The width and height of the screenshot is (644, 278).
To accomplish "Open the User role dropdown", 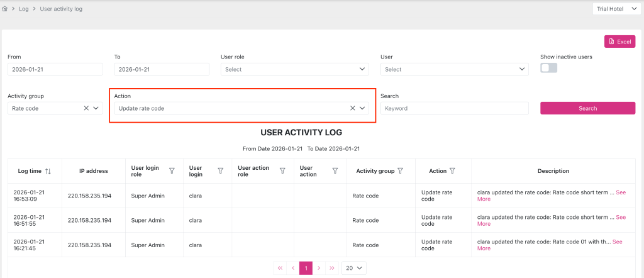I will [294, 69].
